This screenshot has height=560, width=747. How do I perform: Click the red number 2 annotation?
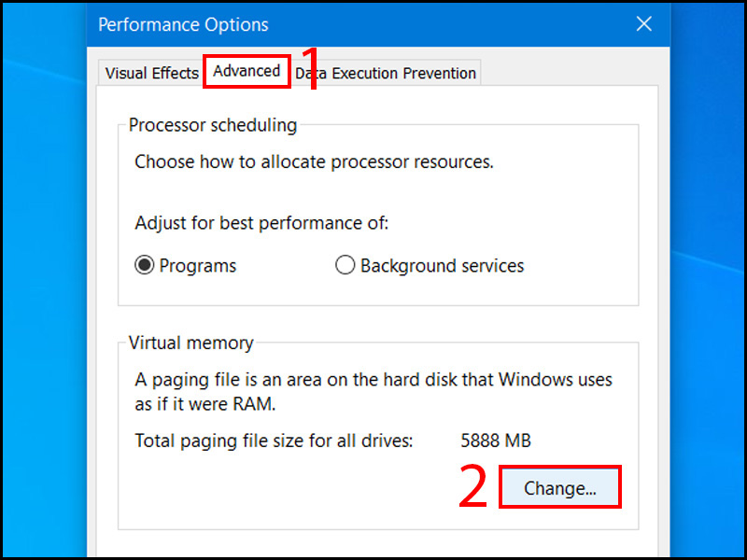tap(473, 487)
